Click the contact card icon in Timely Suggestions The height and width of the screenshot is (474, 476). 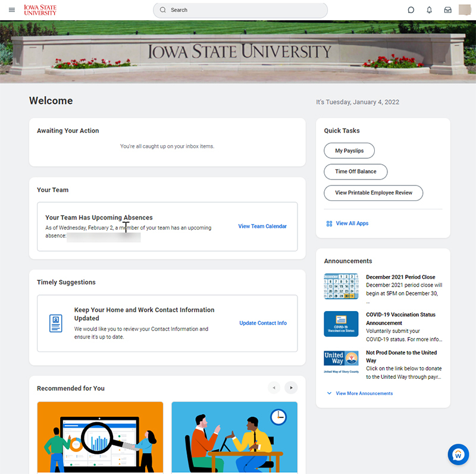[56, 323]
